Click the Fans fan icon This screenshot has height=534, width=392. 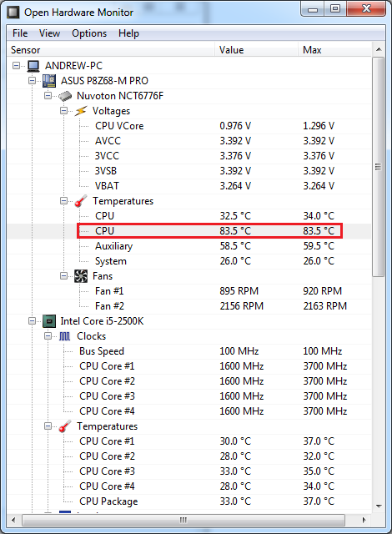(81, 276)
